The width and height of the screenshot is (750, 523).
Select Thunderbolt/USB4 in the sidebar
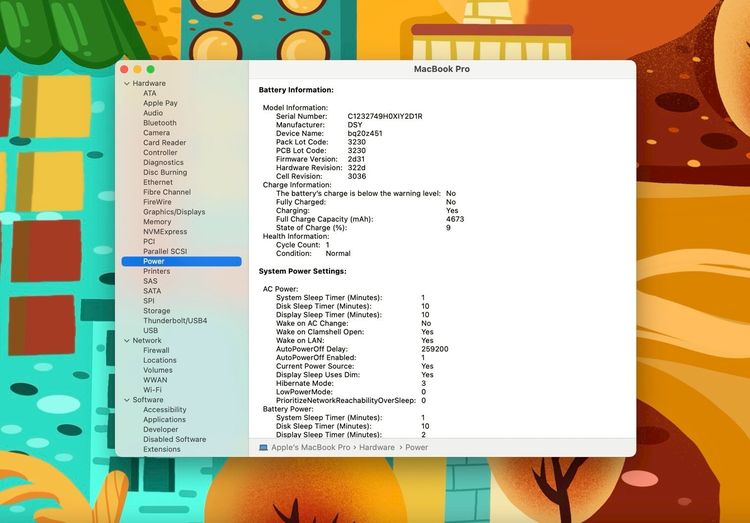pos(174,321)
